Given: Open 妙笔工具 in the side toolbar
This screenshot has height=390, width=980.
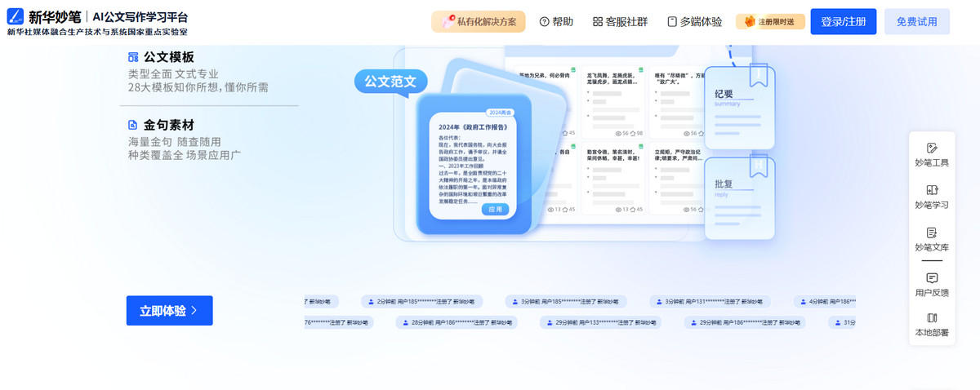Looking at the screenshot, I should [x=932, y=154].
